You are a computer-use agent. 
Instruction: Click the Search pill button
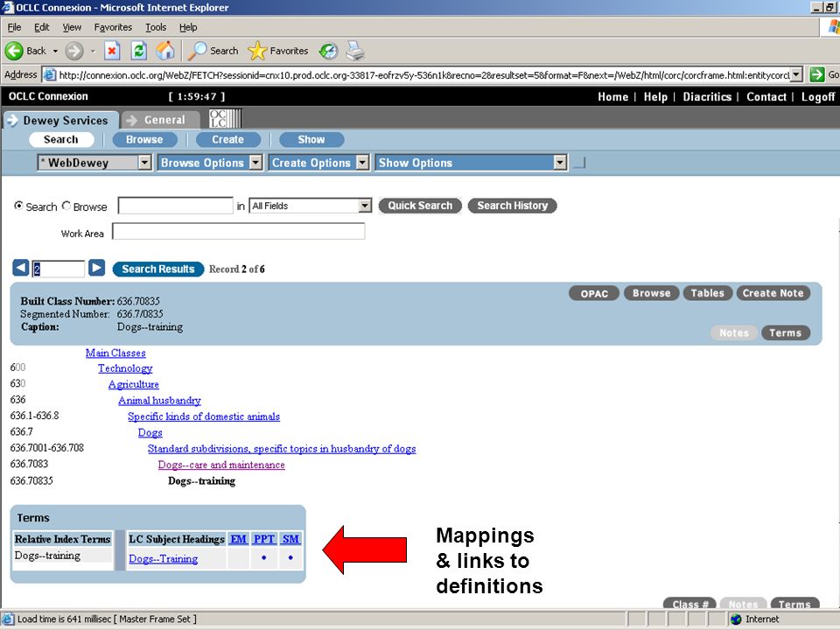61,139
